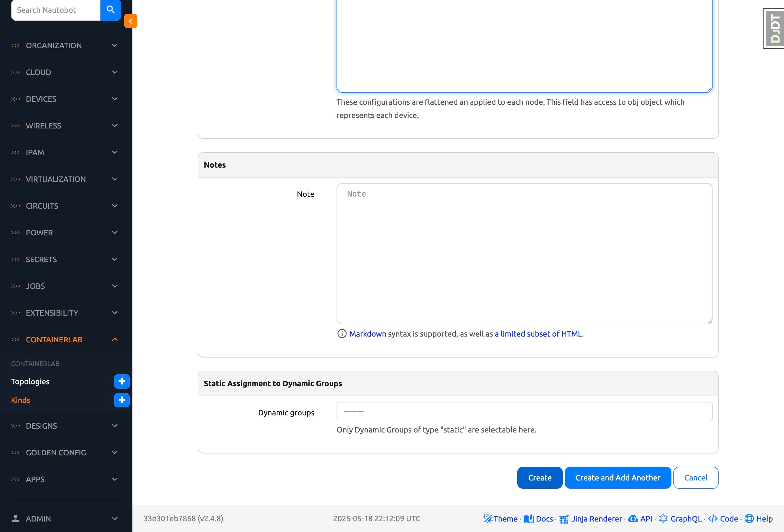The height and width of the screenshot is (532, 784).
Task: Open the Dynamic groups select field
Action: click(524, 411)
